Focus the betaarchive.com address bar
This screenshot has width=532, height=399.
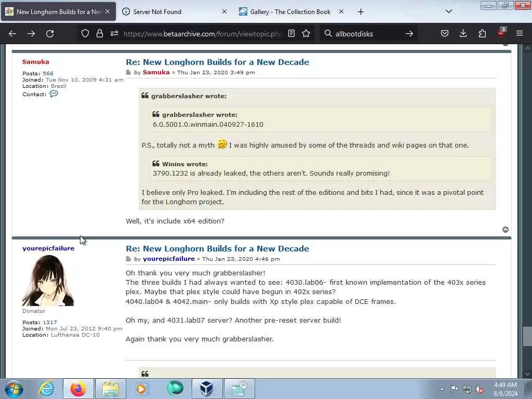tap(202, 34)
